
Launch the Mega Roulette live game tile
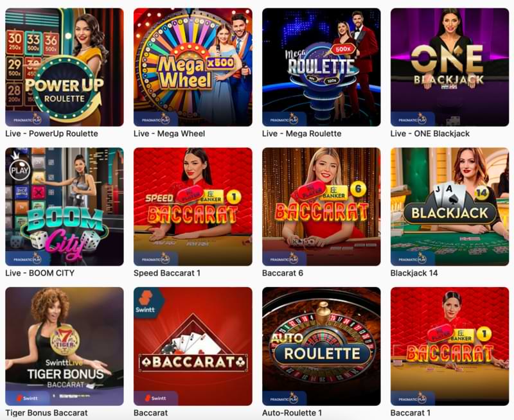(x=322, y=67)
